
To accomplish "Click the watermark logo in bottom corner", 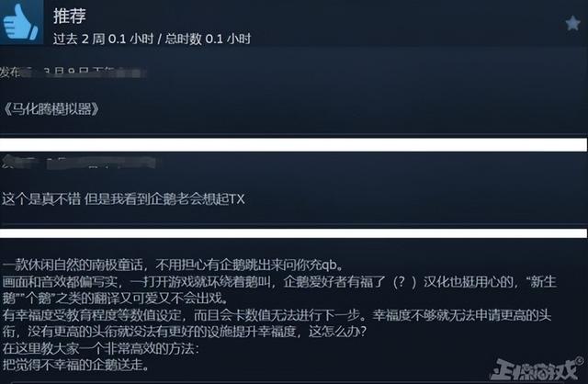I will [533, 368].
